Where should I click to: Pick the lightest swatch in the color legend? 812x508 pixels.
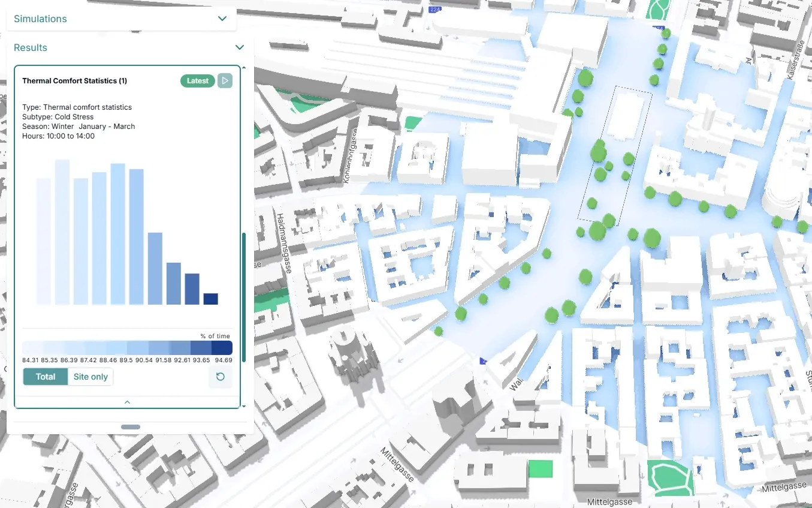point(32,348)
